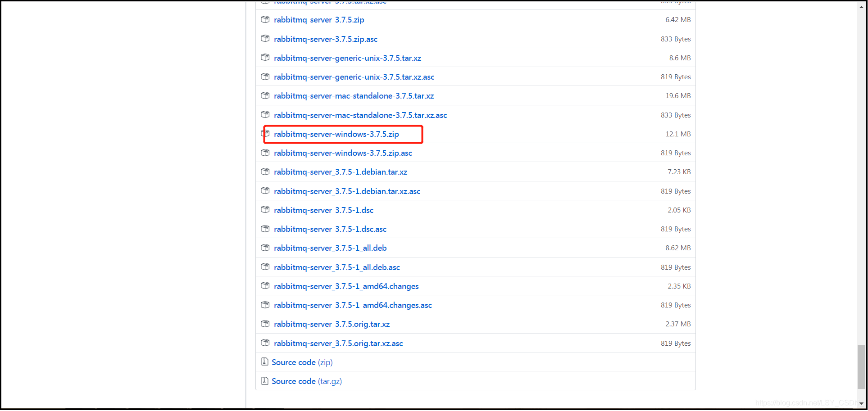Image resolution: width=868 pixels, height=411 pixels.
Task: Open rabbitmq-server-3.7.5.zip download link
Action: tap(319, 20)
